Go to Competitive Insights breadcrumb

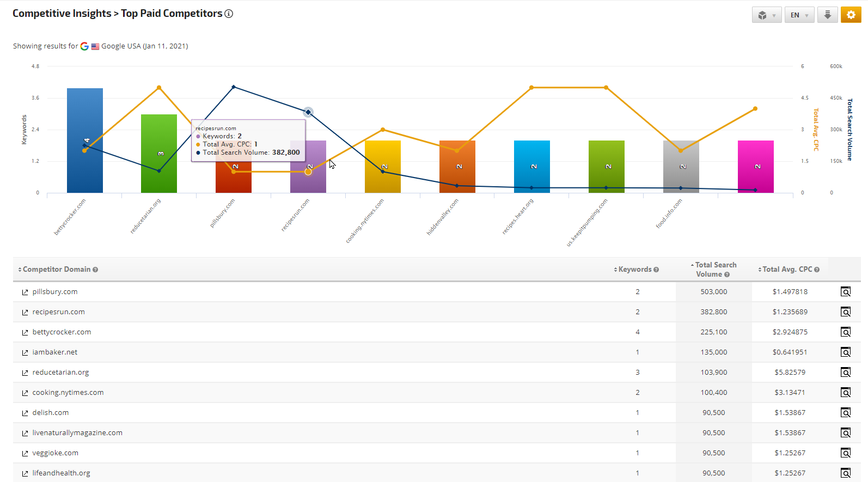(62, 14)
